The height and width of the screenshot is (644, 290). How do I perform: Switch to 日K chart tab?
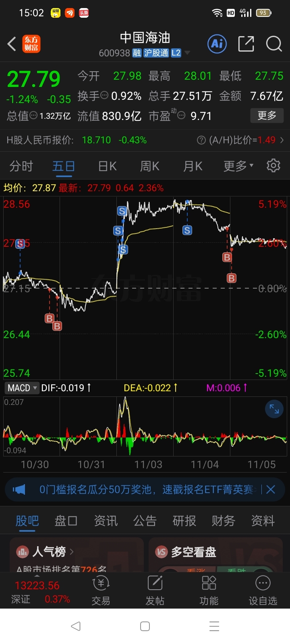(x=107, y=166)
